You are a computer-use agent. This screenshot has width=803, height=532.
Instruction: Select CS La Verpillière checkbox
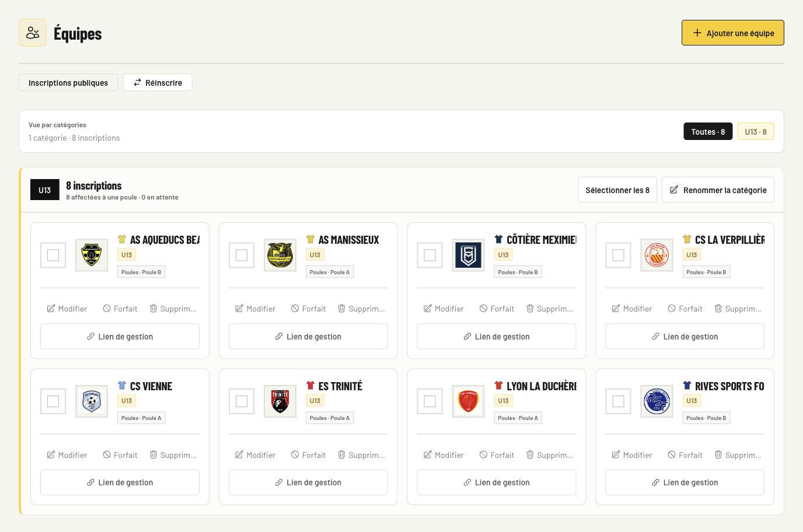pos(619,255)
